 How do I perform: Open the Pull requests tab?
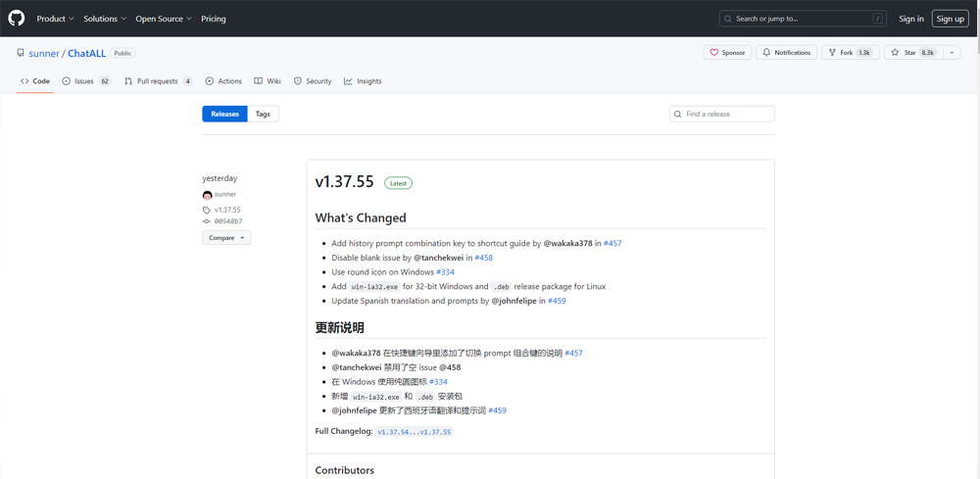157,81
